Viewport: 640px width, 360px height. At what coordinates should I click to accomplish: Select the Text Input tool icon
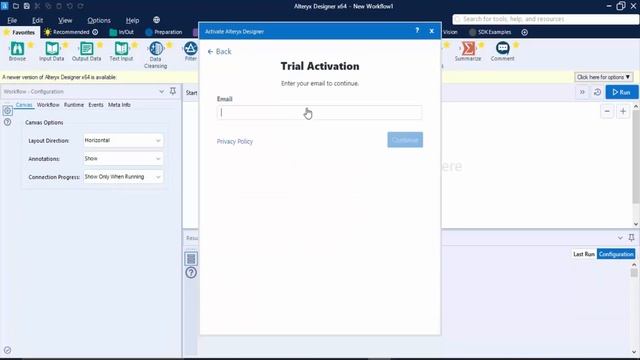121,49
